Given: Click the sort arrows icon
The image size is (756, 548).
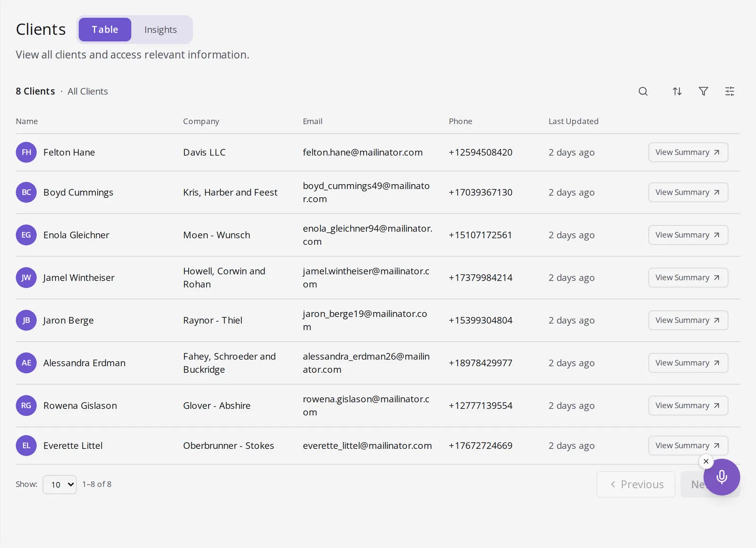Looking at the screenshot, I should [677, 91].
